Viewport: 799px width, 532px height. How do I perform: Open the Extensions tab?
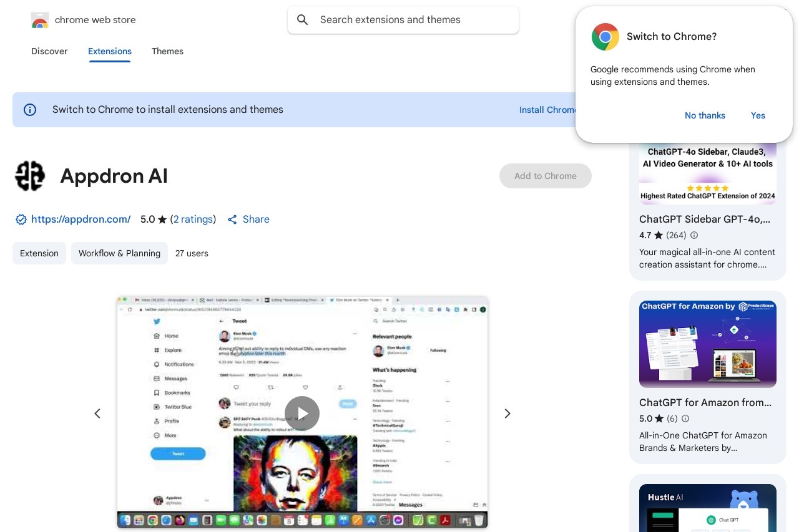[x=110, y=51]
